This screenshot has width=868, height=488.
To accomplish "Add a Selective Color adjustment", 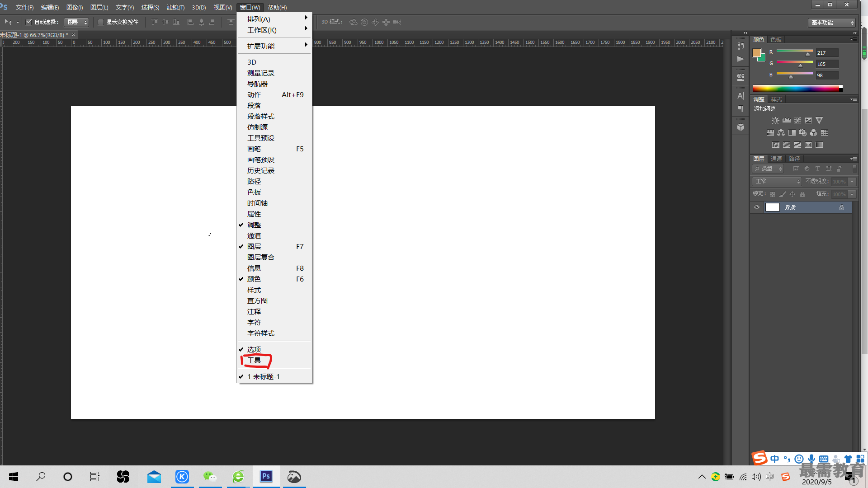I will coord(808,145).
